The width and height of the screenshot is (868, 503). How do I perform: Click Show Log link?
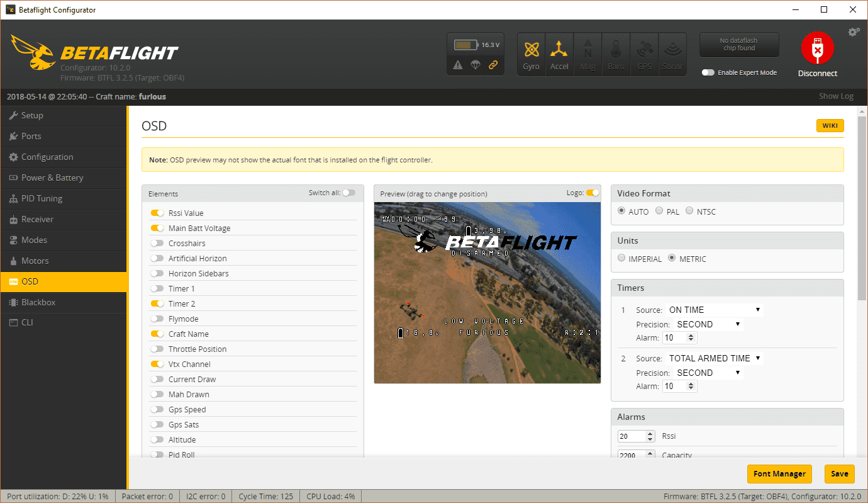(x=836, y=96)
